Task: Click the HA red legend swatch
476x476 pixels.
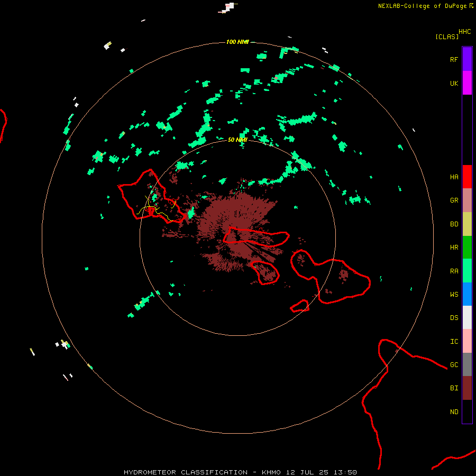Action: tap(467, 177)
